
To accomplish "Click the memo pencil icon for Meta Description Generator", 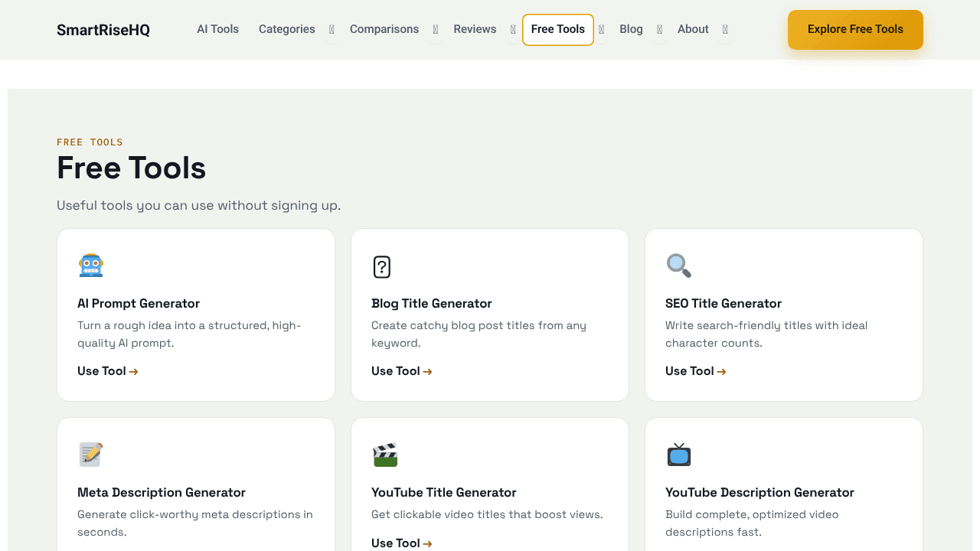I will click(x=91, y=455).
